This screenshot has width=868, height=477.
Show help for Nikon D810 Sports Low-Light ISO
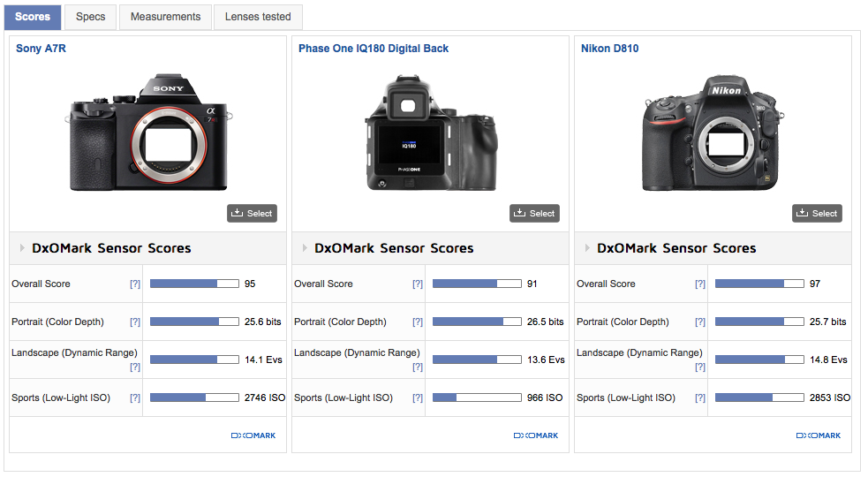[700, 397]
